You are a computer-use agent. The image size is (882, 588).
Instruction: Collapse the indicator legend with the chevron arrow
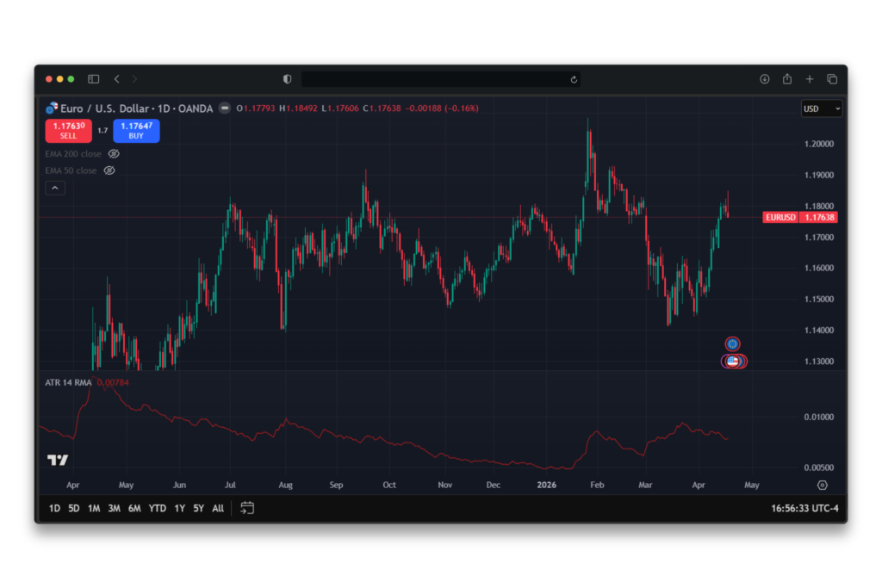click(x=55, y=188)
